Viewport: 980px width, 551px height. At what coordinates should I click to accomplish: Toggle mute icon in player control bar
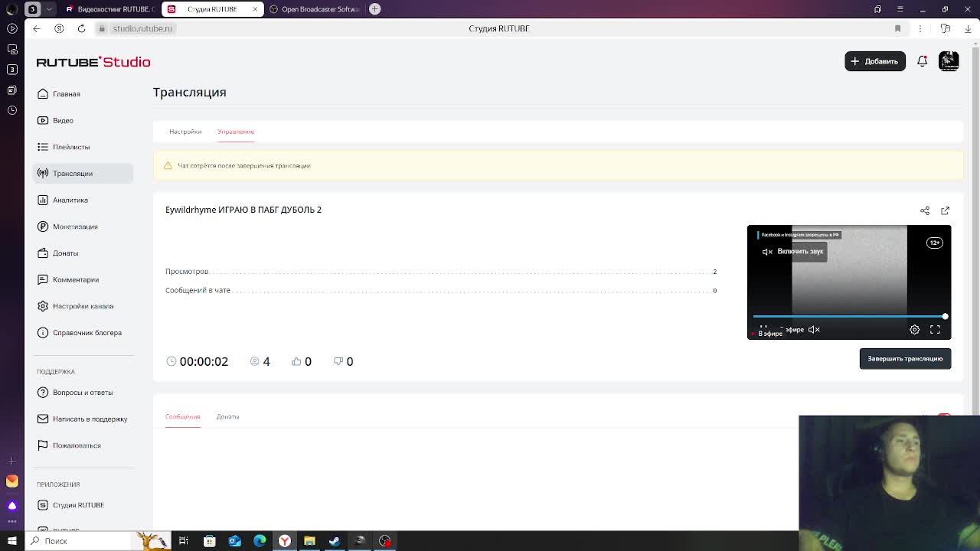[814, 330]
